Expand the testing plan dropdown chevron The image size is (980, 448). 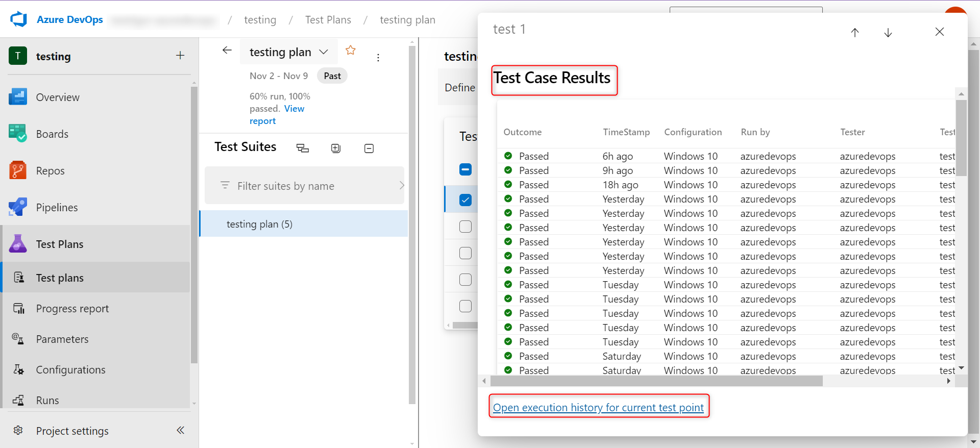click(x=324, y=52)
